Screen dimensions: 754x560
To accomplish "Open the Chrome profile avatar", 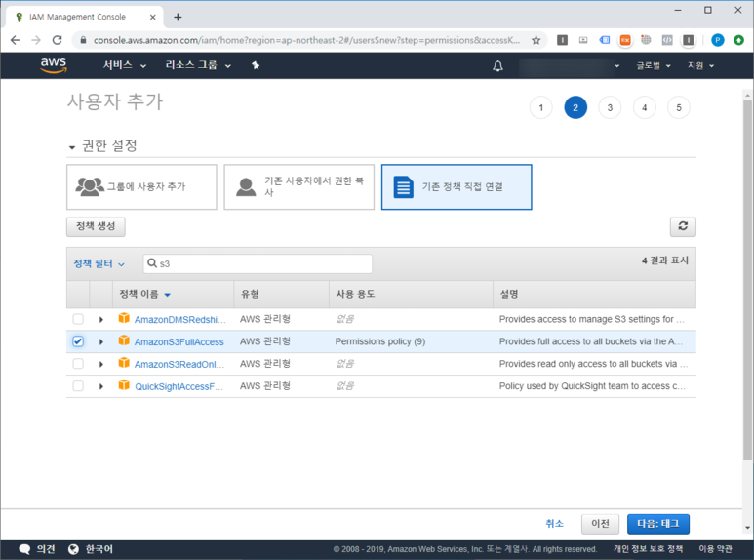I will click(x=718, y=40).
